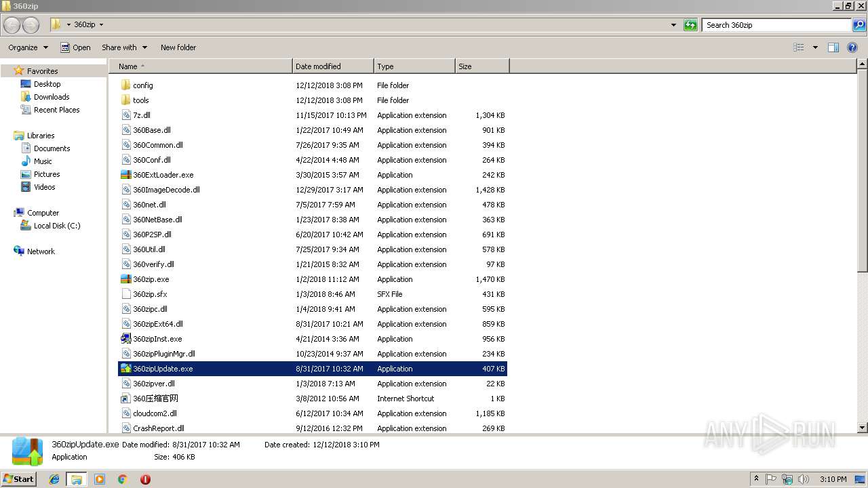Sort files by the Type column
868x488 pixels.
414,66
